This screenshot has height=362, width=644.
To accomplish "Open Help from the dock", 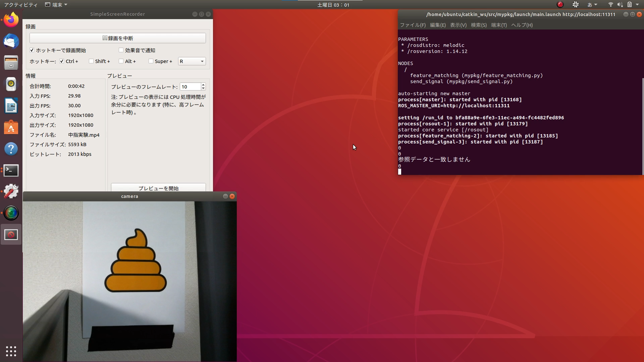I will 11,149.
